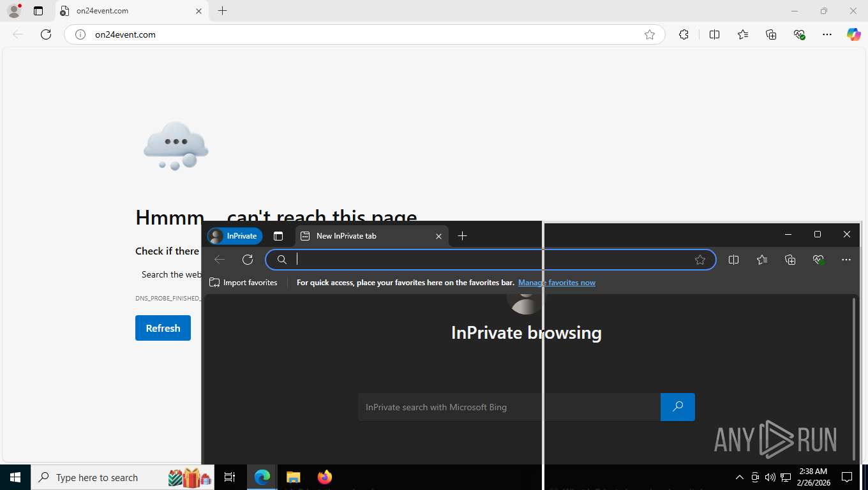Toggle split screen in the InPrivate window
Viewport: 868px width, 490px height.
pos(733,260)
